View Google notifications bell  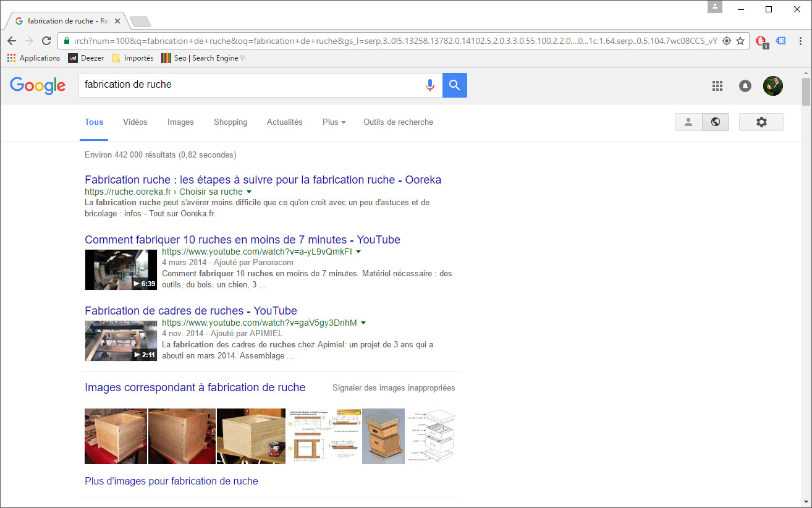coord(745,86)
